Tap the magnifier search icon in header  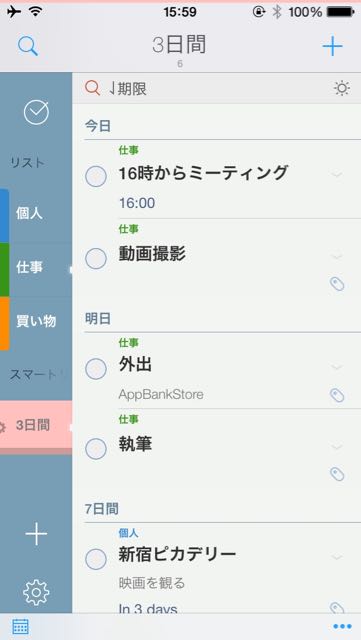pyautogui.click(x=28, y=46)
